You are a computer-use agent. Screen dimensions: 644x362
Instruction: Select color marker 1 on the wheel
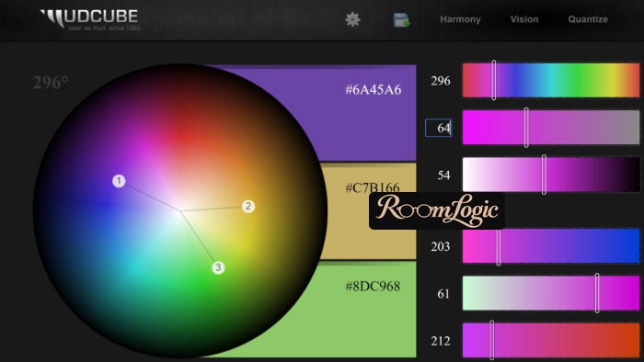click(x=119, y=181)
